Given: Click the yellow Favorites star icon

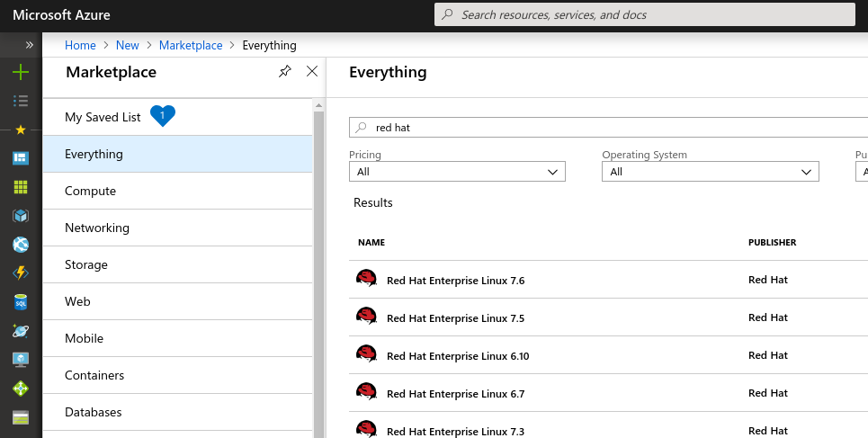Looking at the screenshot, I should pos(21,130).
